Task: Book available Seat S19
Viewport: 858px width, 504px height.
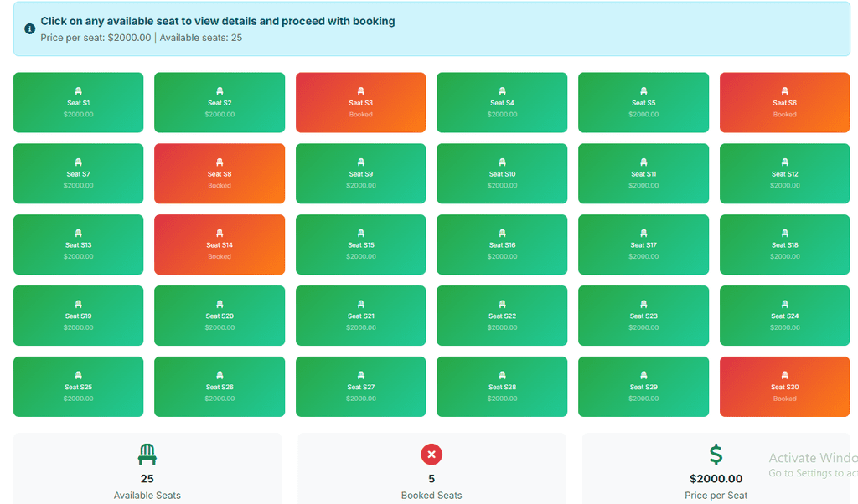Action: (x=79, y=316)
